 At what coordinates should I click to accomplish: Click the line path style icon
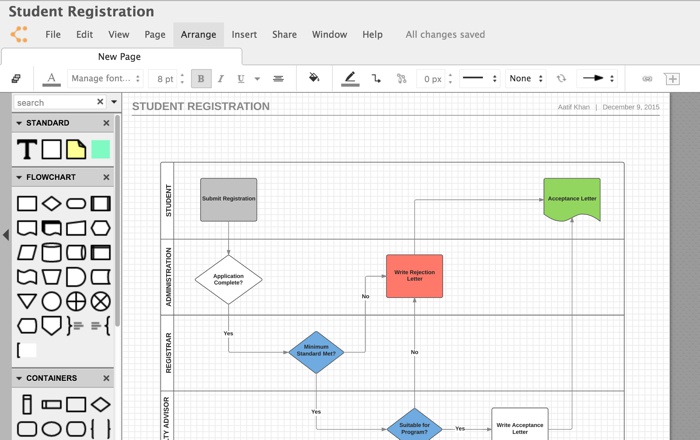tap(376, 79)
